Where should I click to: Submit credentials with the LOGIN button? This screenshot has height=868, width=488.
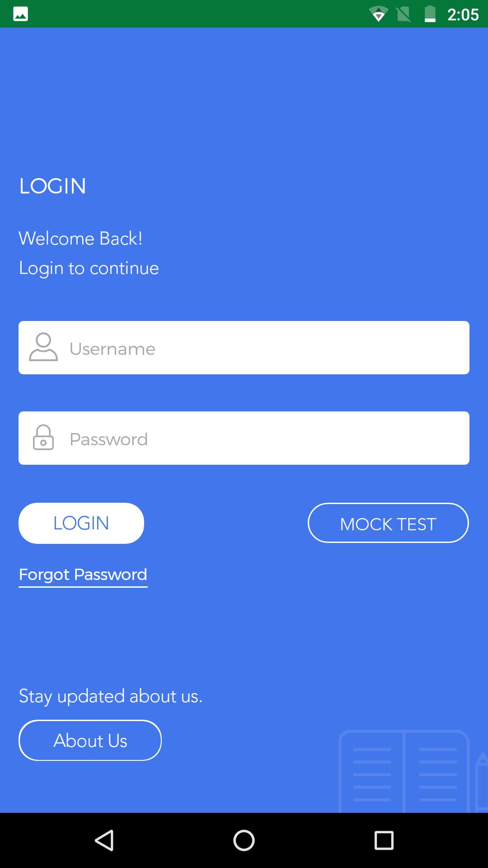point(81,523)
